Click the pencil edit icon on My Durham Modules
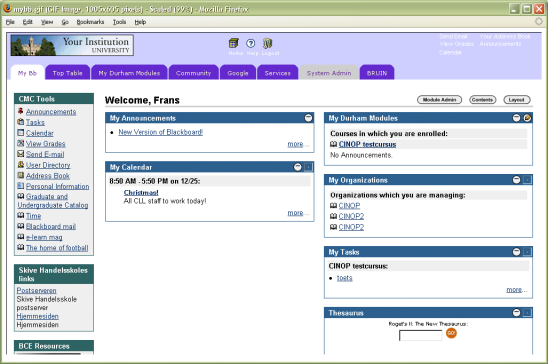Image resolution: width=548 pixels, height=364 pixels. [527, 118]
